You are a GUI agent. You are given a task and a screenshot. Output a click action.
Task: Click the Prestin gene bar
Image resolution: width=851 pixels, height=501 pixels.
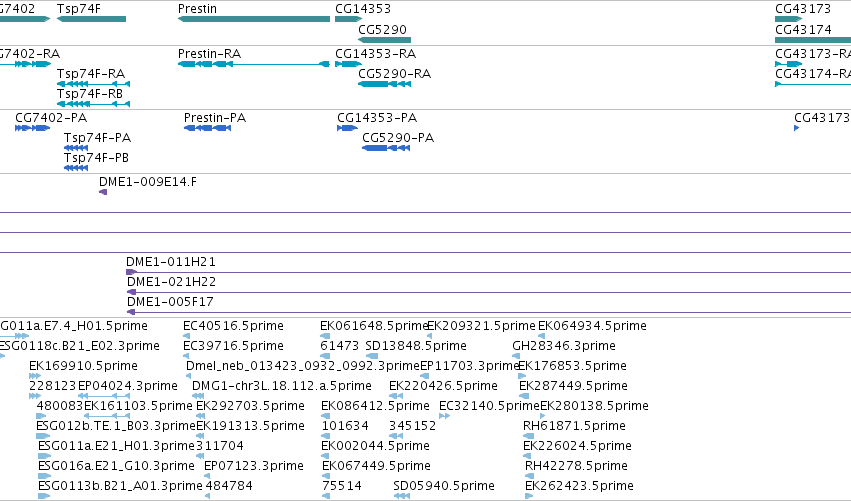click(253, 19)
